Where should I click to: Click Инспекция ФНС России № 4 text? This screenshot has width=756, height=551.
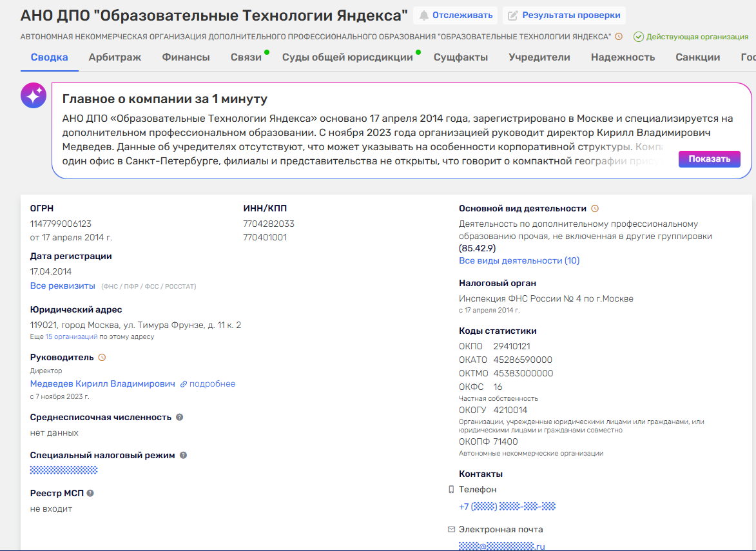(x=547, y=299)
